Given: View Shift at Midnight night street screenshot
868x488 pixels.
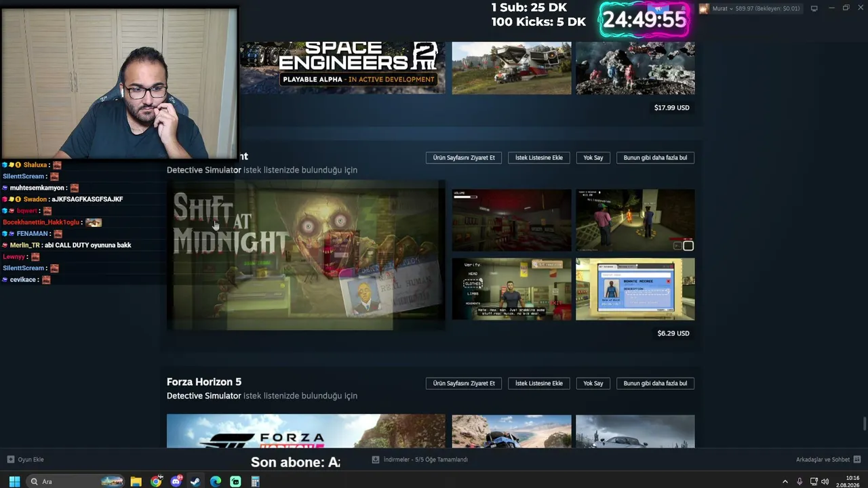Looking at the screenshot, I should click(635, 220).
